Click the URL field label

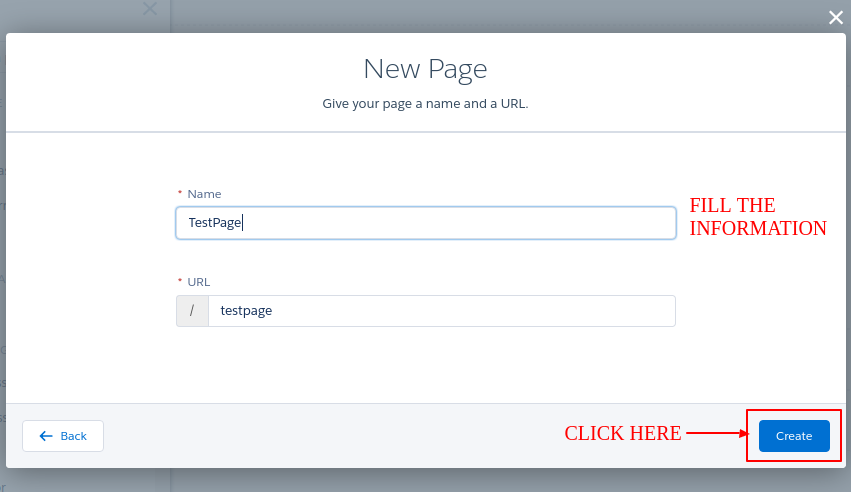click(199, 282)
